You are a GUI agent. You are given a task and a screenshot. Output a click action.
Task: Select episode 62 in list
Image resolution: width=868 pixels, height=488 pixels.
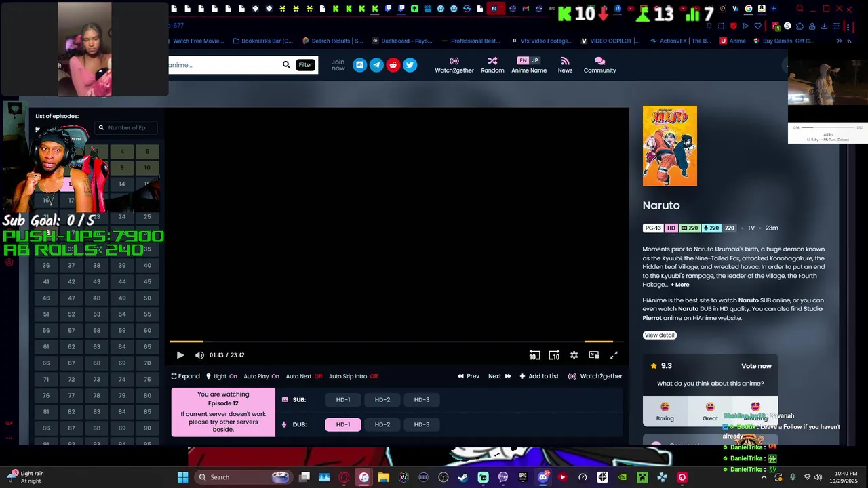coord(71,347)
